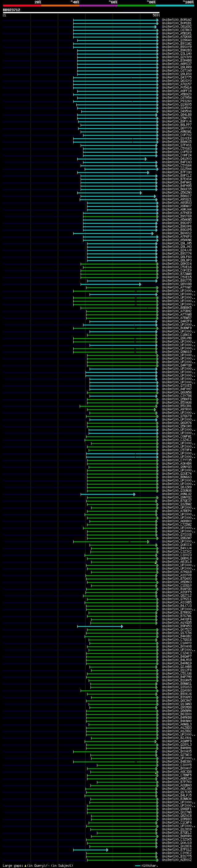Viewport: 197px width, 868px height.
Task: Select the UniRef100_A6H8K0 label
Action: point(177,521)
